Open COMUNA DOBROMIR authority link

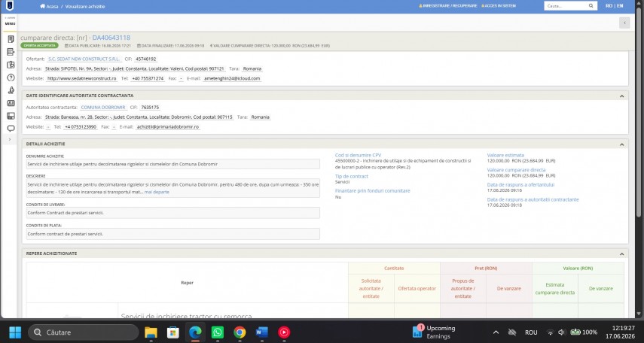point(103,108)
